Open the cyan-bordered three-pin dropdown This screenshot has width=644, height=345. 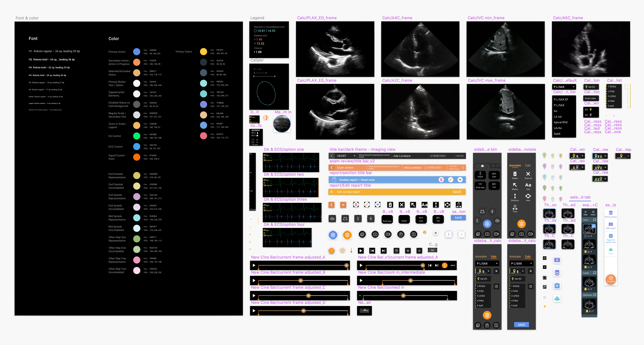600,156
